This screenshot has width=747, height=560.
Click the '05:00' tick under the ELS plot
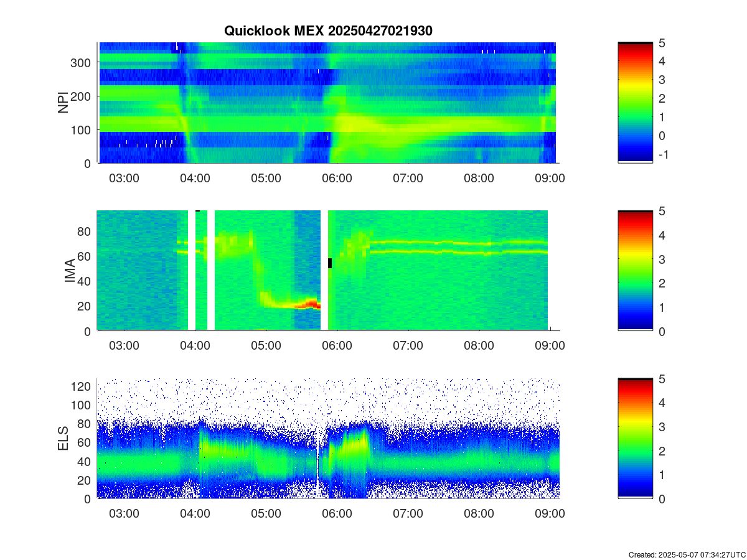pyautogui.click(x=266, y=513)
